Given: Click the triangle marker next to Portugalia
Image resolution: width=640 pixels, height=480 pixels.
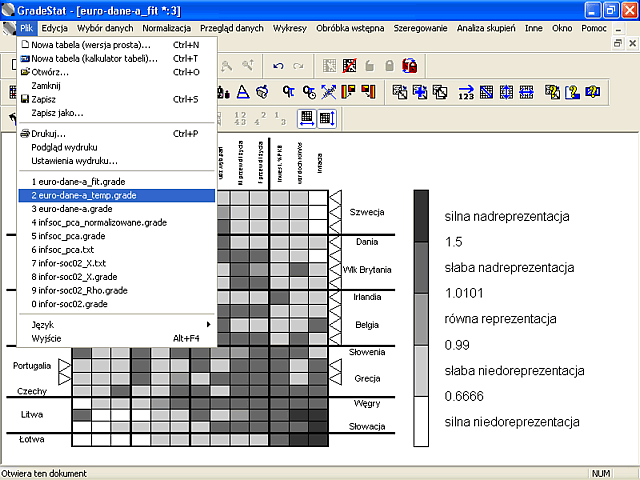Looking at the screenshot, I should 64,366.
